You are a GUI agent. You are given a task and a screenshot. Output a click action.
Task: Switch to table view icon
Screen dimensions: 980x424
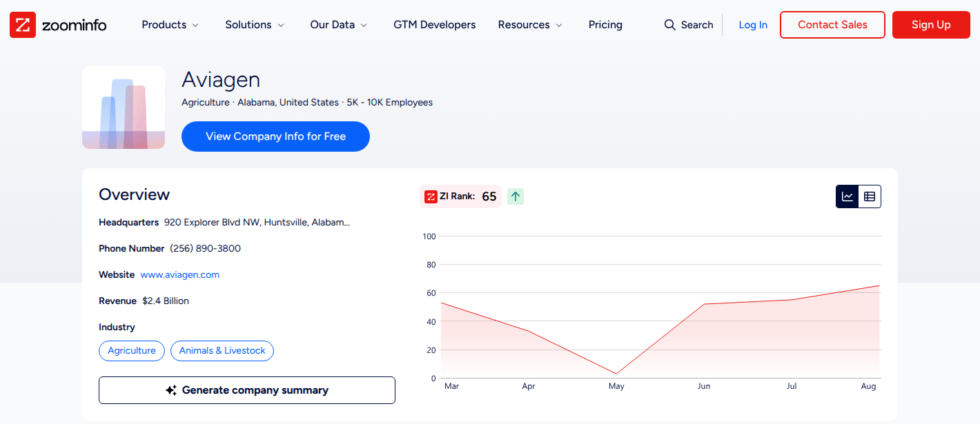pos(870,196)
